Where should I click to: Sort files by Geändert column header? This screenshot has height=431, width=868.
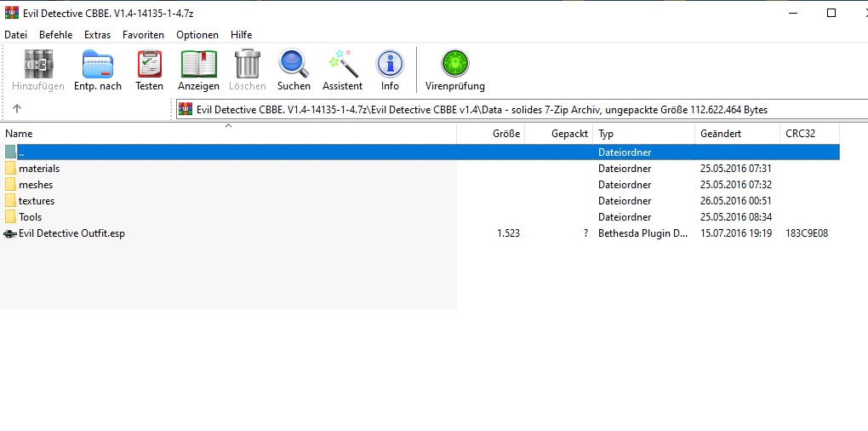[720, 134]
